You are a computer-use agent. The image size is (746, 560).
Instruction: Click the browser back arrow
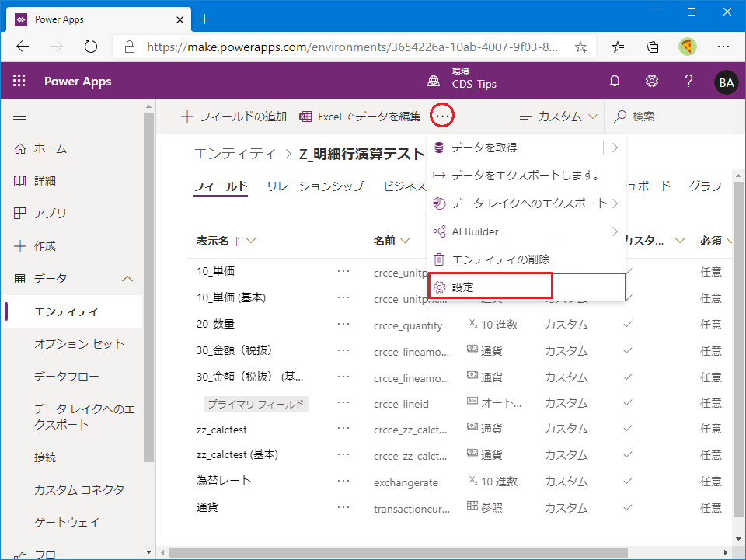(x=23, y=47)
